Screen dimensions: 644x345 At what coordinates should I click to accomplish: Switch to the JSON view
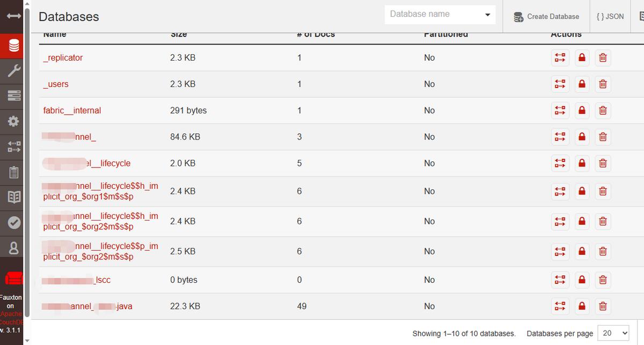(610, 17)
